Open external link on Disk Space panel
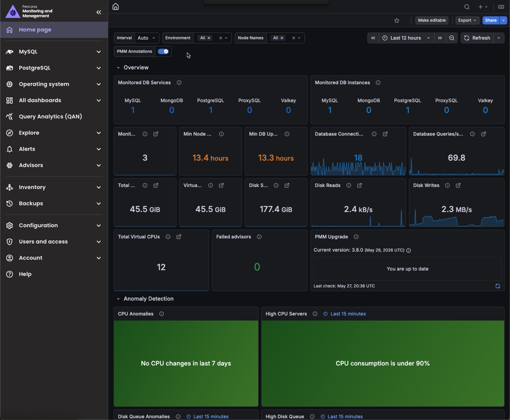Viewport: 510px width, 420px height. click(x=287, y=186)
